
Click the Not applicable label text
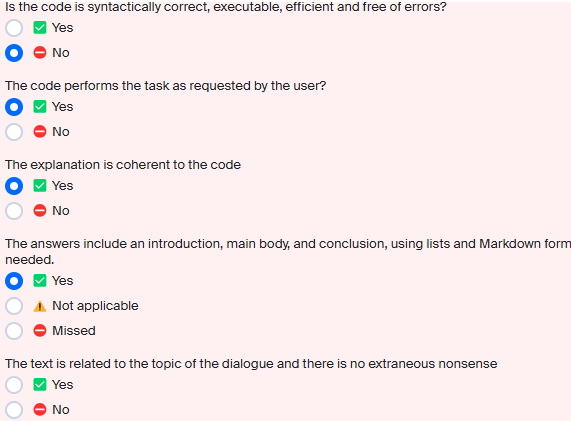click(95, 306)
